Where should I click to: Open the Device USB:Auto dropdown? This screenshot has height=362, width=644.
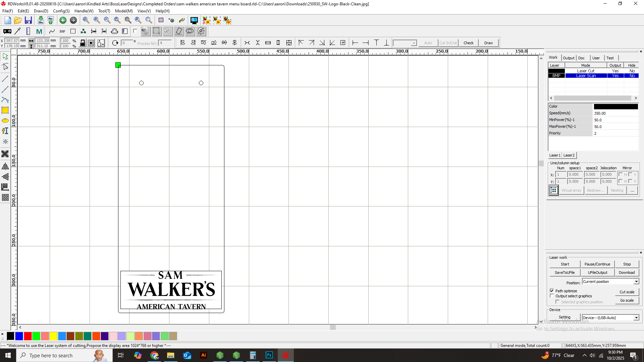click(x=636, y=318)
